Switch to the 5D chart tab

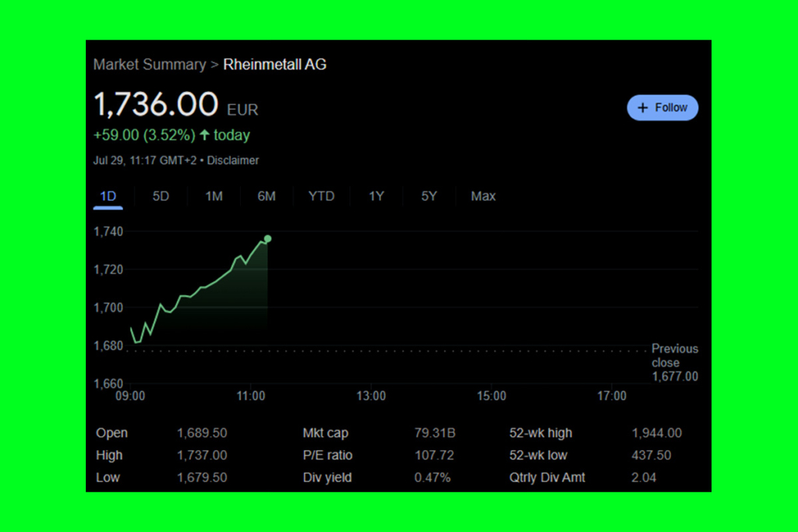tap(161, 196)
